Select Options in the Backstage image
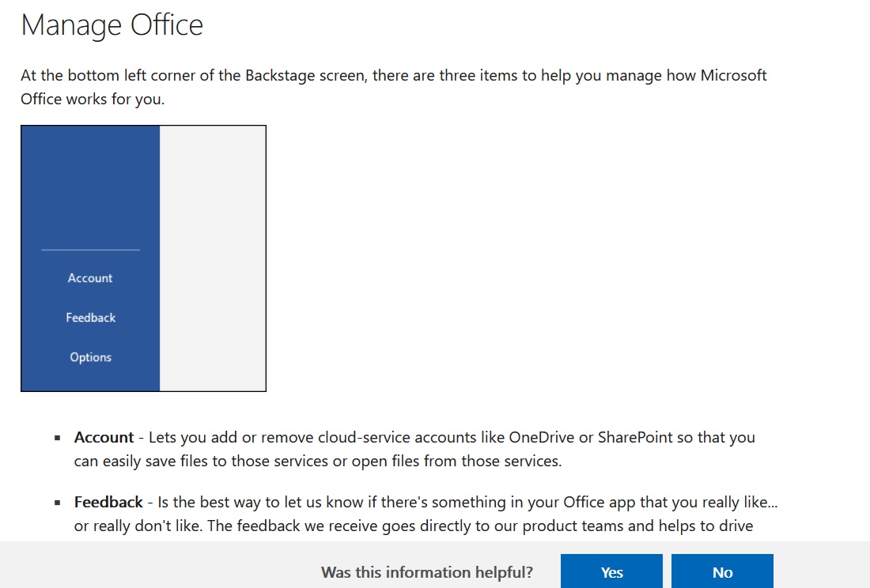 click(91, 357)
